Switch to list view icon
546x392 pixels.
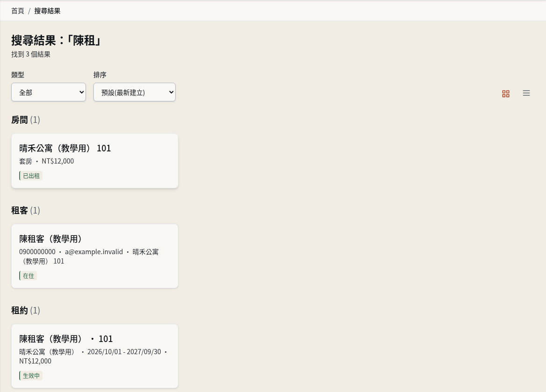coord(526,93)
